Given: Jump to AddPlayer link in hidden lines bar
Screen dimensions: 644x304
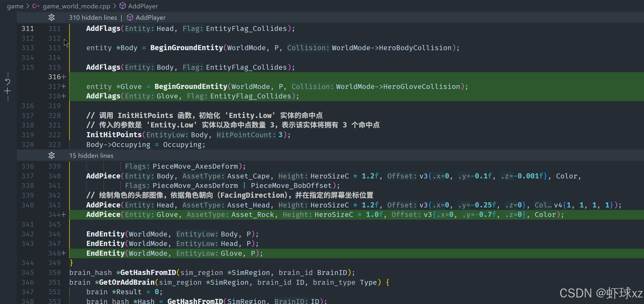Looking at the screenshot, I should point(150,18).
